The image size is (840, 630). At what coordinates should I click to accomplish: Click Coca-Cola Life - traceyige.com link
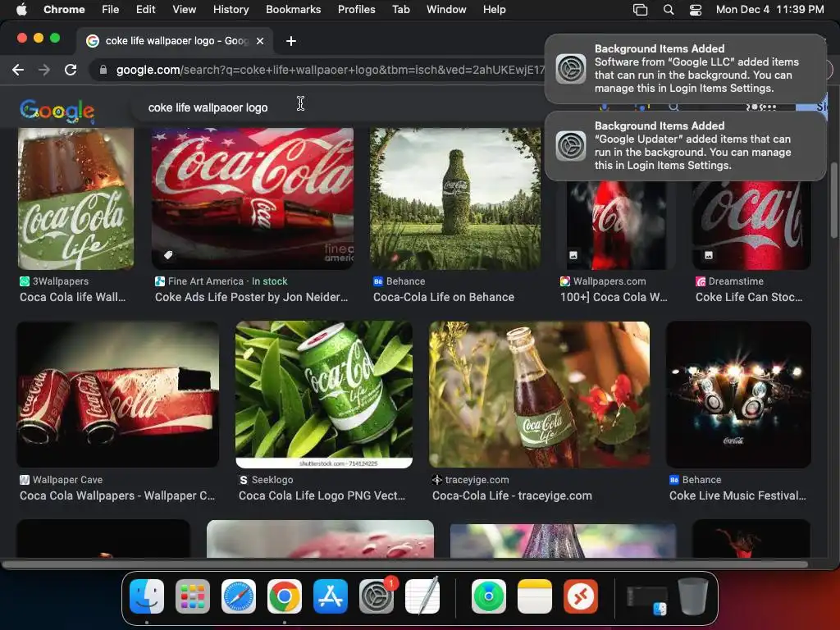(x=512, y=496)
